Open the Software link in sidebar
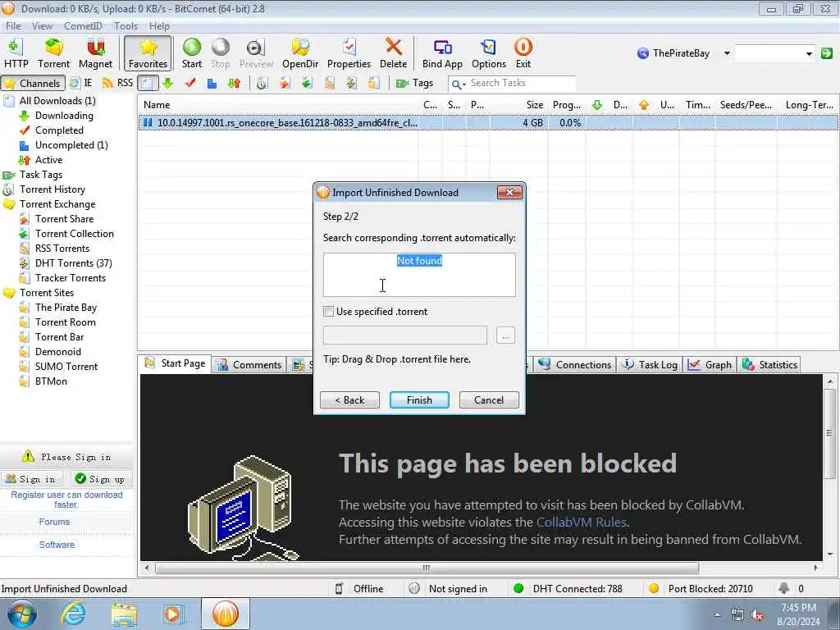This screenshot has height=630, width=840. click(x=57, y=545)
